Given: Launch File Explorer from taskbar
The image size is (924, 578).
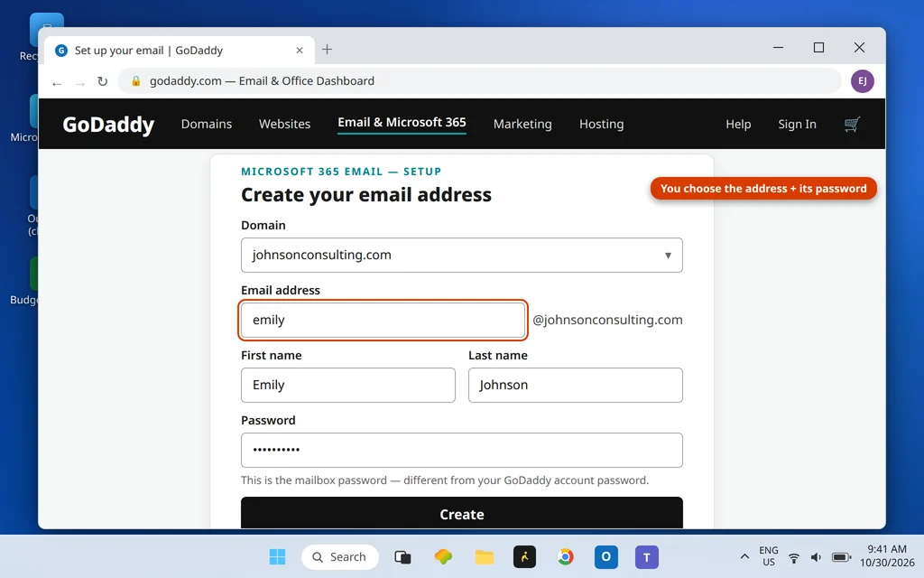Looking at the screenshot, I should pyautogui.click(x=485, y=556).
